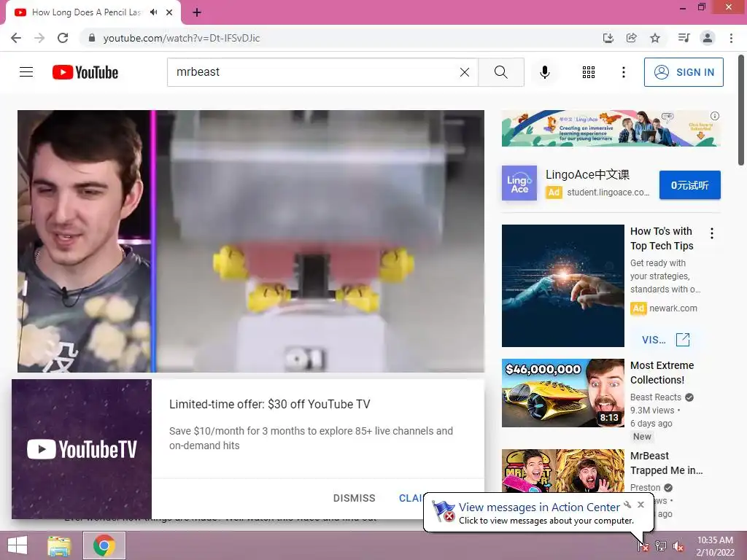
Task: Click the SIGN IN button
Action: coord(684,72)
